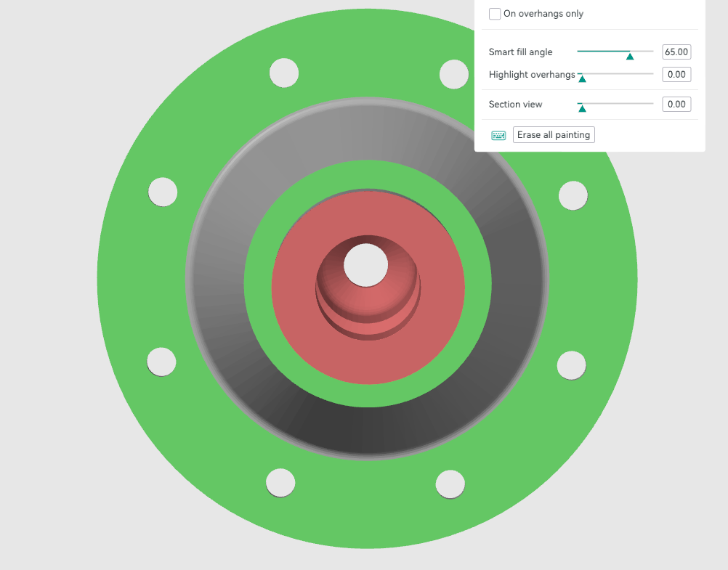The image size is (728, 570).
Task: Click the "Smart fill angle" label
Action: [520, 52]
